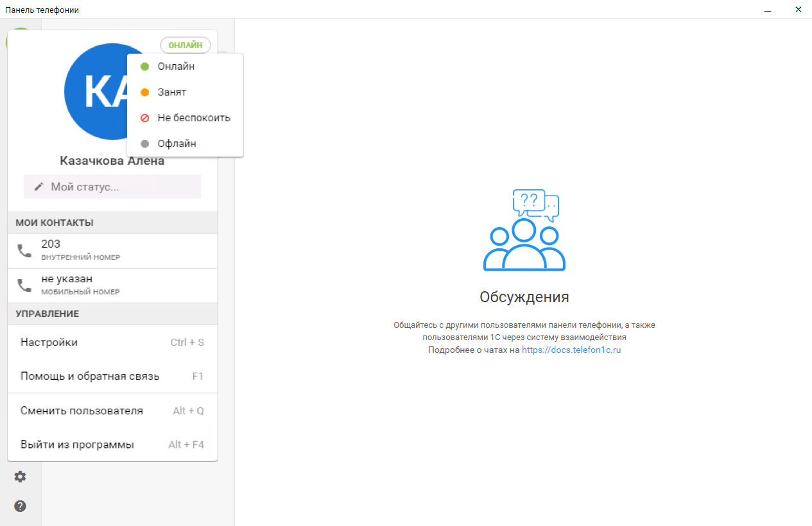The image size is (812, 526).
Task: Open the ОНЛАЙН status dropdown badge
Action: tap(186, 45)
